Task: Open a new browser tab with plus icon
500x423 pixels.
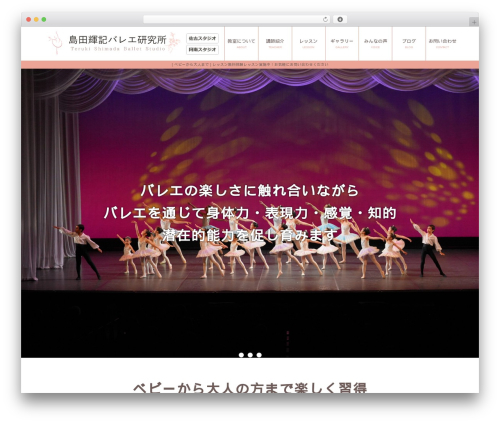Action: (474, 22)
